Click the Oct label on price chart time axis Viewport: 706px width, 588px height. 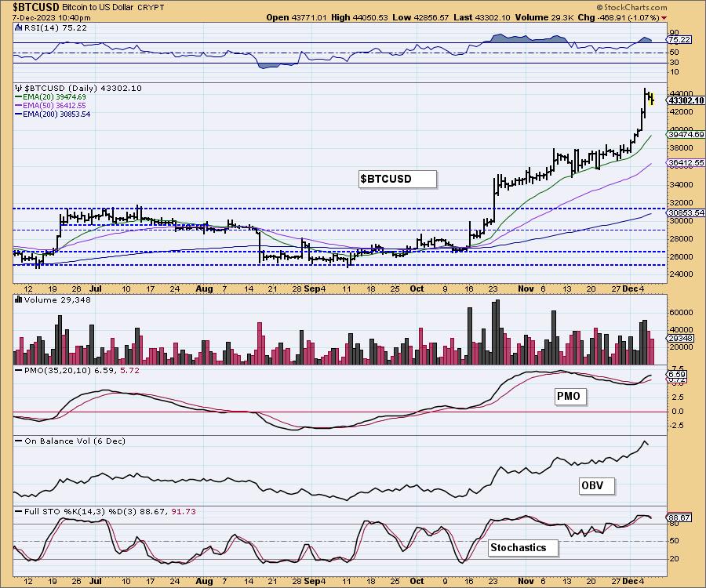[417, 289]
